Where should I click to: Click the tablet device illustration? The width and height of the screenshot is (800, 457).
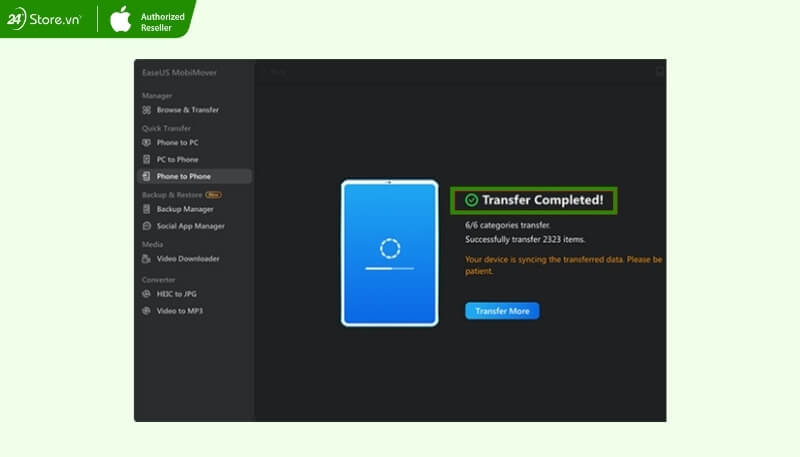390,253
